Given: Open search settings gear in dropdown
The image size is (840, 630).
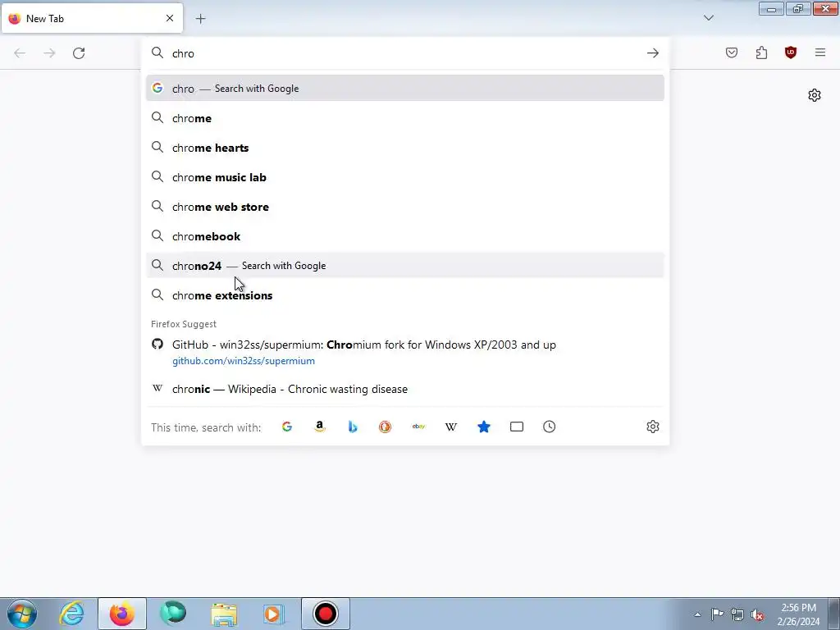Looking at the screenshot, I should (652, 427).
